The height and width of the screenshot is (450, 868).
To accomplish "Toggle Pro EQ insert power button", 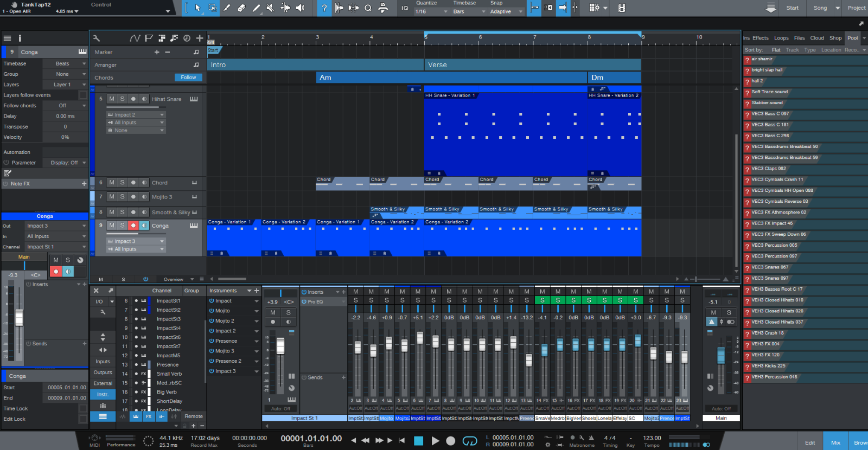I will tap(304, 301).
